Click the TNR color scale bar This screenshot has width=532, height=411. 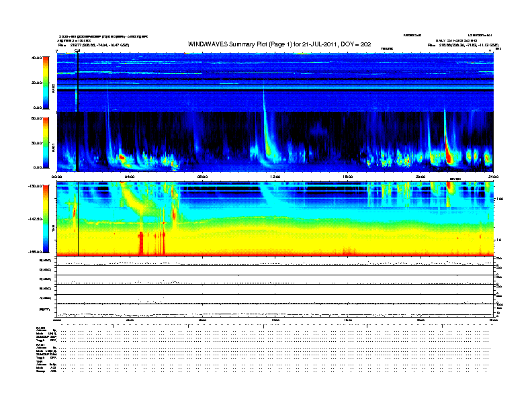[46, 219]
